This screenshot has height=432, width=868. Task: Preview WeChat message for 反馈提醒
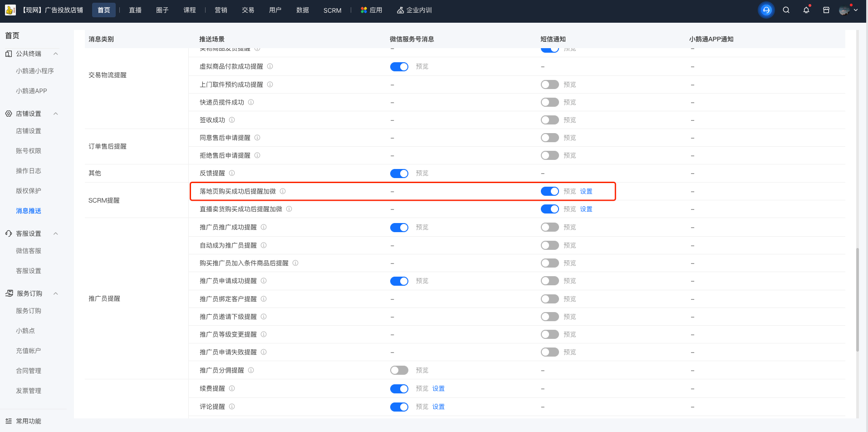(x=422, y=173)
